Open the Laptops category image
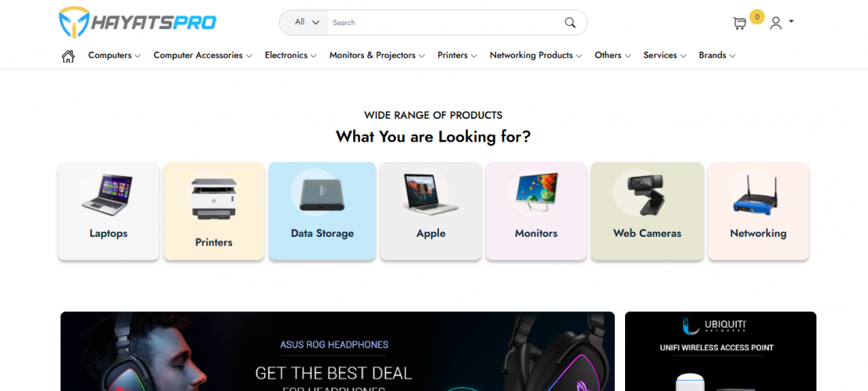This screenshot has height=391, width=868. (x=107, y=195)
